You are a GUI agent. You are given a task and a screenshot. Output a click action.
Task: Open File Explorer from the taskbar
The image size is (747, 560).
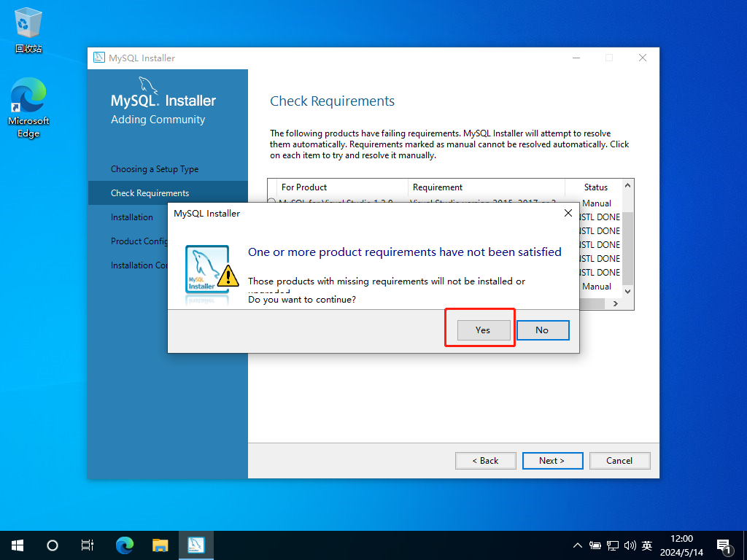coord(160,545)
